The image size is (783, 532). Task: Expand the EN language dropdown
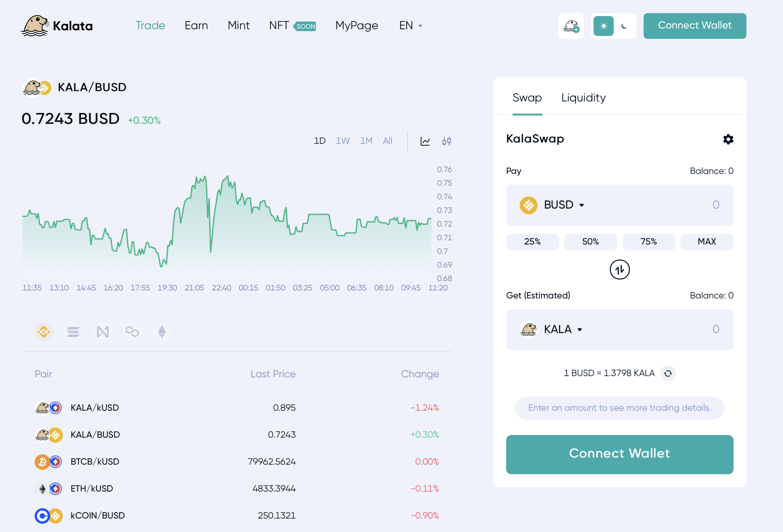(410, 26)
